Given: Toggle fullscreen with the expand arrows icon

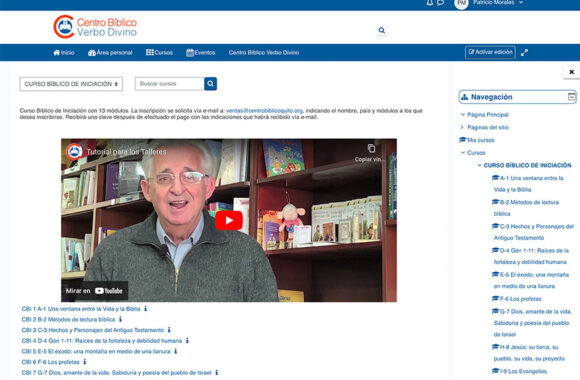Looking at the screenshot, I should (x=524, y=53).
